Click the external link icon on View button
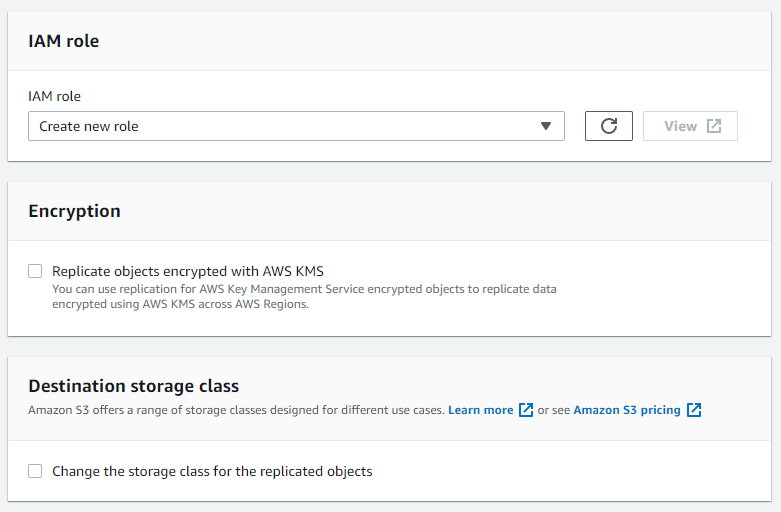 [x=714, y=126]
